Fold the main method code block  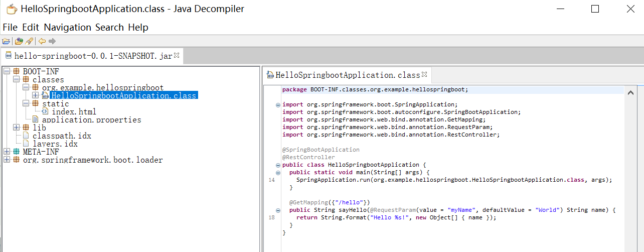pyautogui.click(x=278, y=173)
